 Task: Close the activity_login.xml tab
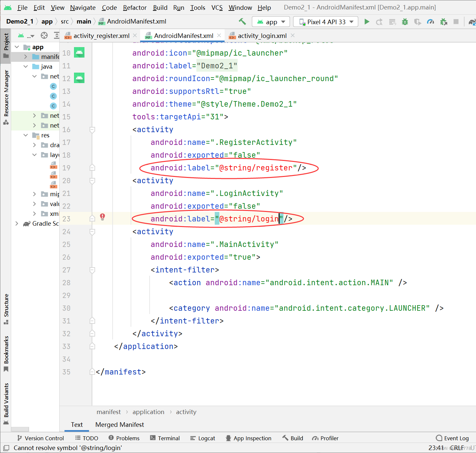(x=293, y=35)
